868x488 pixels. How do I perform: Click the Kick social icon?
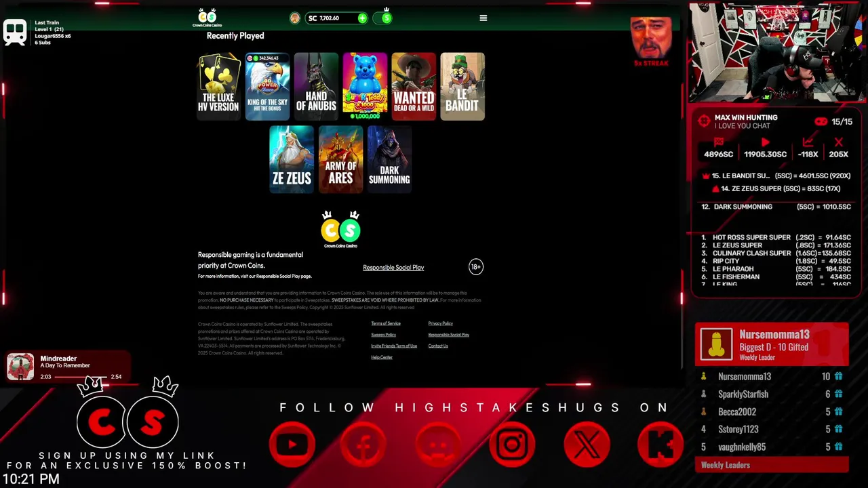[660, 445]
